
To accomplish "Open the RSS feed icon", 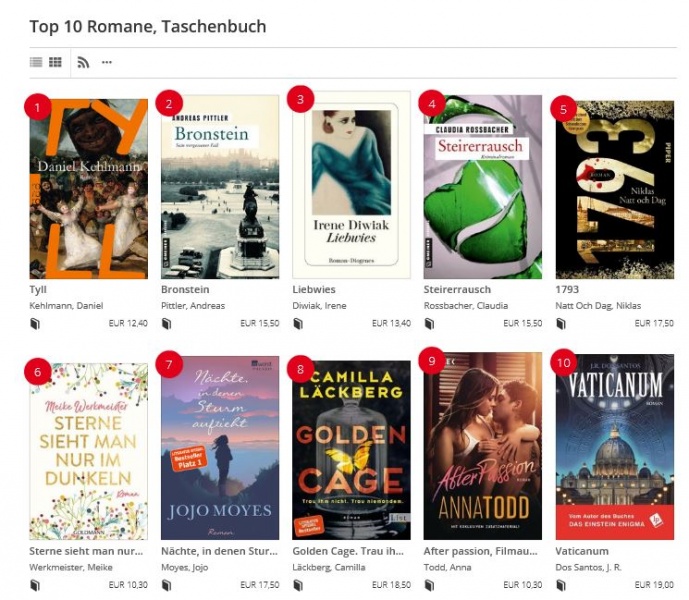I will pos(83,62).
